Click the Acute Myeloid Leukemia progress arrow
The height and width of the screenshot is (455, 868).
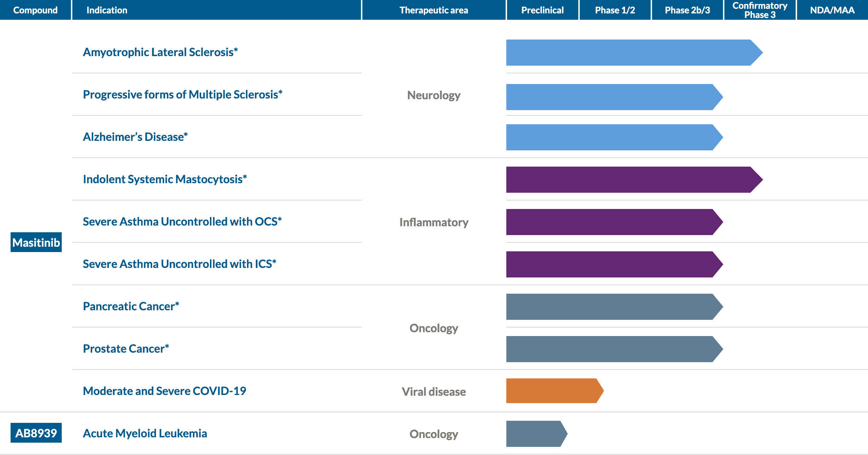[537, 434]
